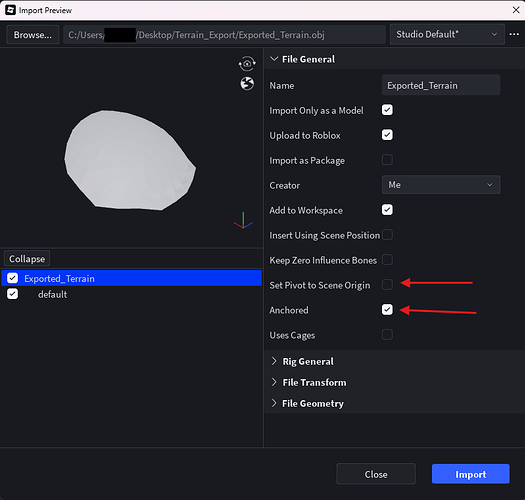Open the Creator dropdown showing Me

[441, 185]
